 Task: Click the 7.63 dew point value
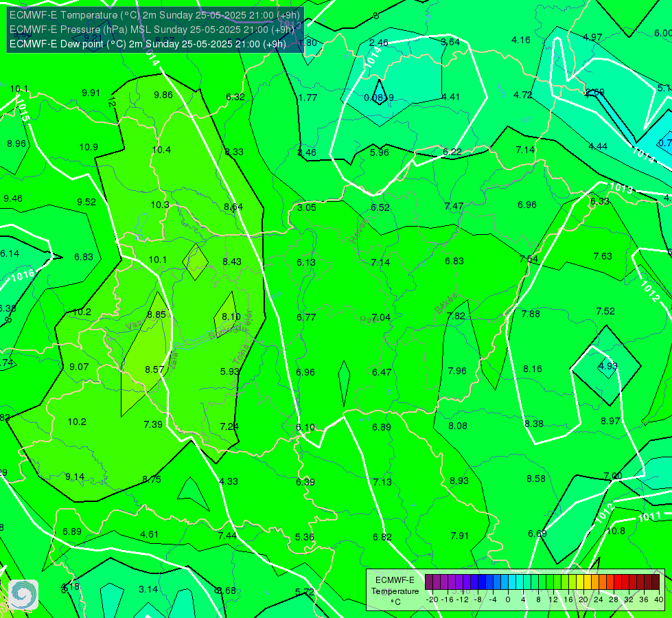click(603, 256)
